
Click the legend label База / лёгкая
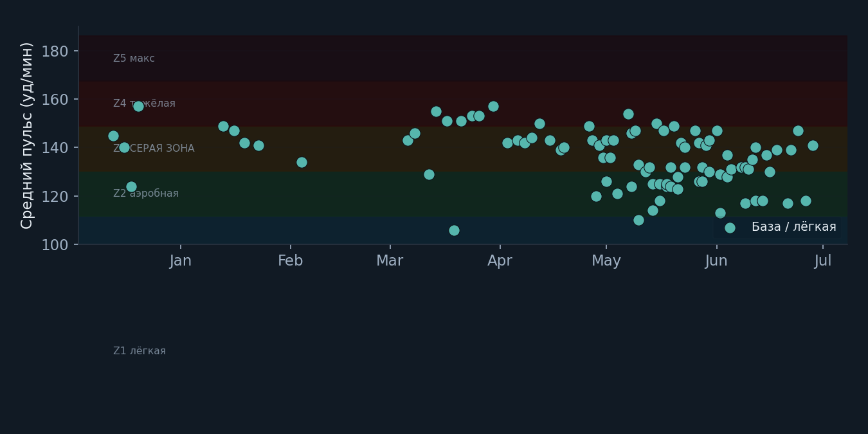(x=793, y=227)
